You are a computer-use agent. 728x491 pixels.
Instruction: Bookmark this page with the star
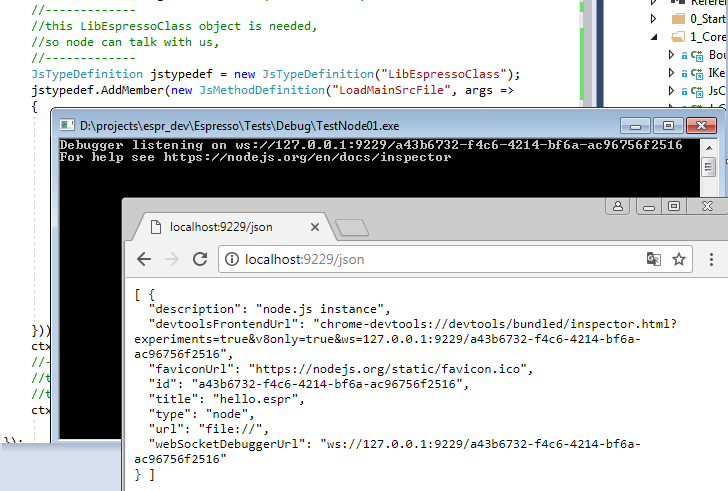(x=679, y=259)
